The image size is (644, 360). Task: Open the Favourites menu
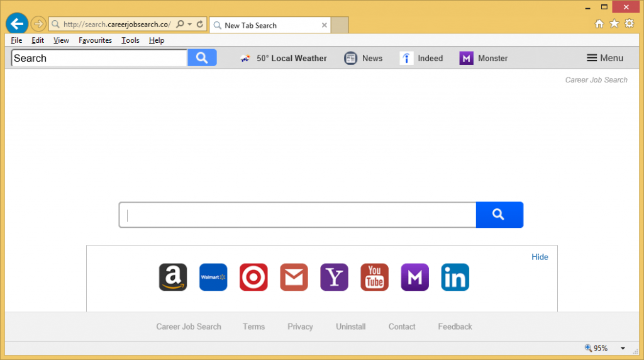click(x=95, y=40)
